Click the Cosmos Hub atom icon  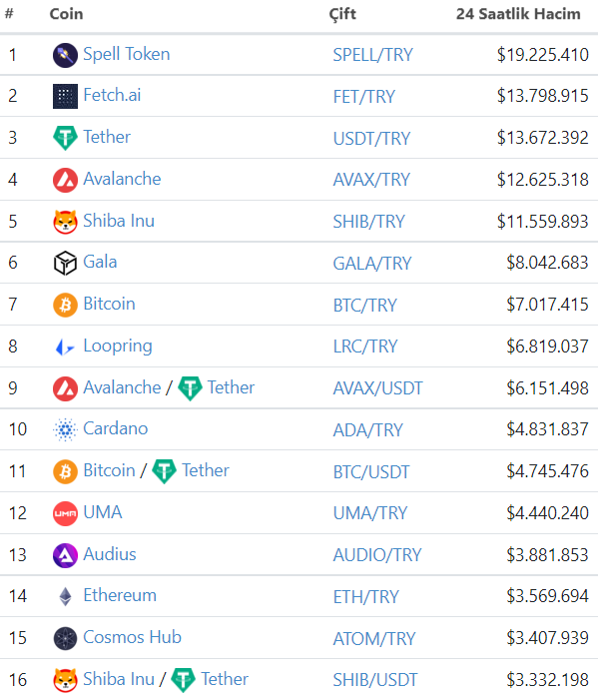65,638
